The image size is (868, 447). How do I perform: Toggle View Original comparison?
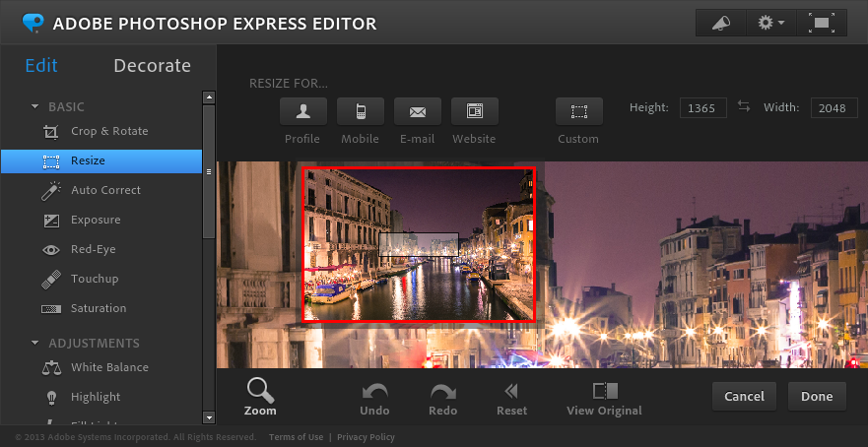point(605,400)
